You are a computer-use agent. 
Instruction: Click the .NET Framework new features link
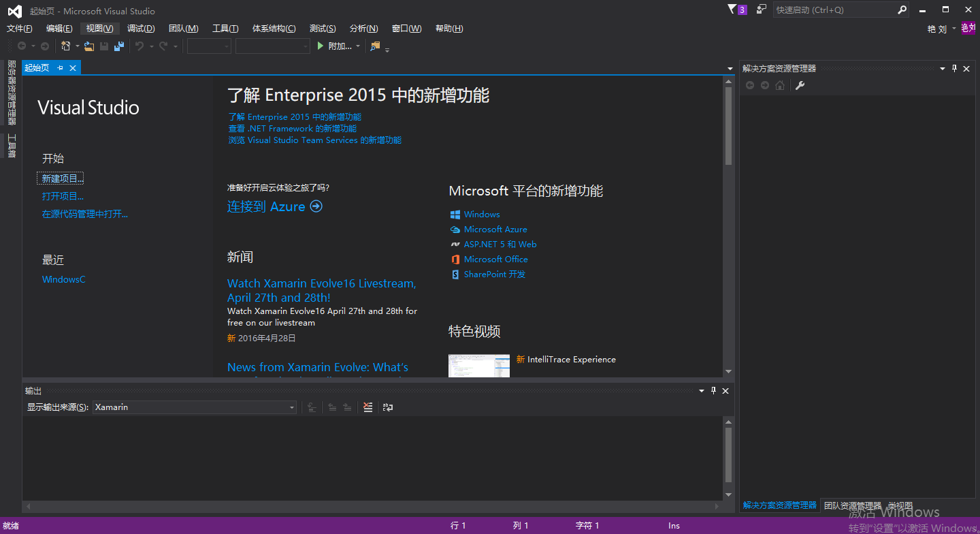point(293,129)
